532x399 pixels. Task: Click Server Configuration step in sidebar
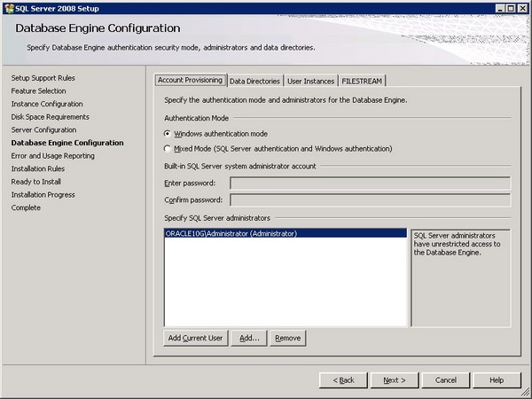(43, 129)
